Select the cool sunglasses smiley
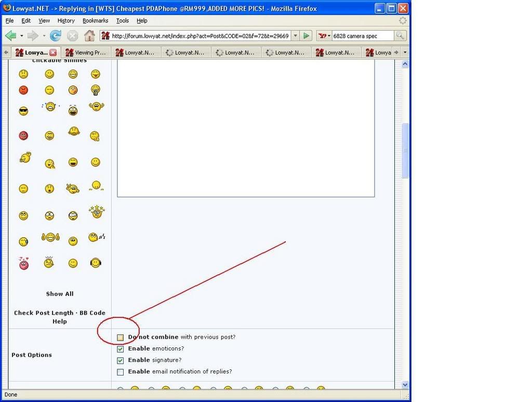The height and width of the screenshot is (402, 532). [x=23, y=110]
